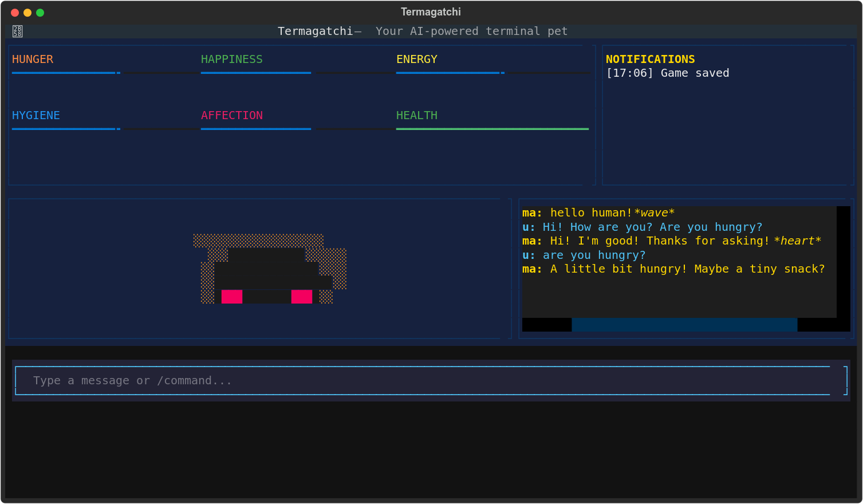Click the pet sprite in the display panel
The width and height of the screenshot is (863, 504).
click(x=269, y=269)
